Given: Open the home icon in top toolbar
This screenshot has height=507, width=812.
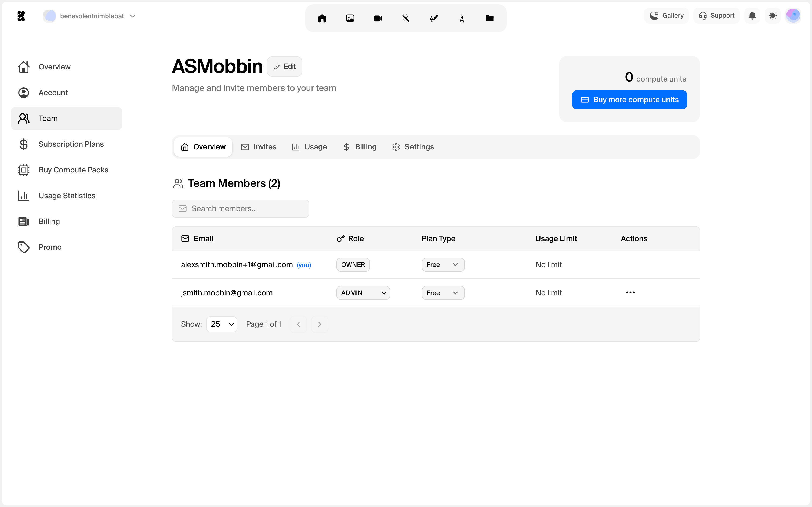Looking at the screenshot, I should pyautogui.click(x=322, y=19).
